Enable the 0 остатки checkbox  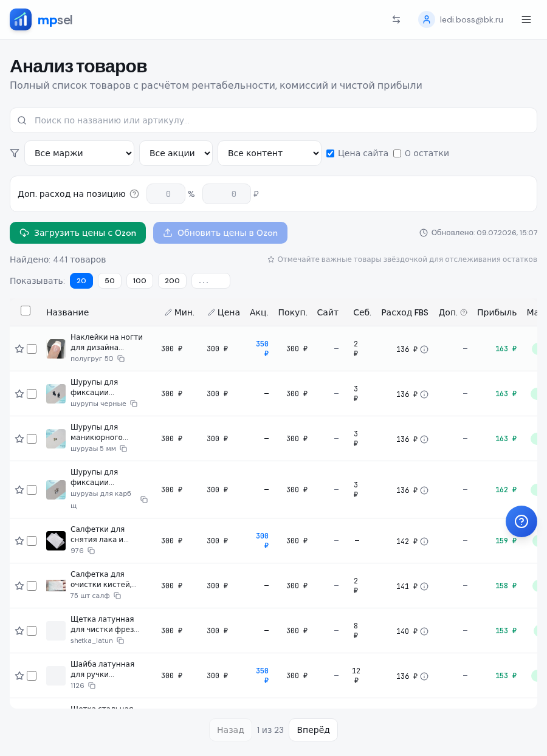coord(397,153)
